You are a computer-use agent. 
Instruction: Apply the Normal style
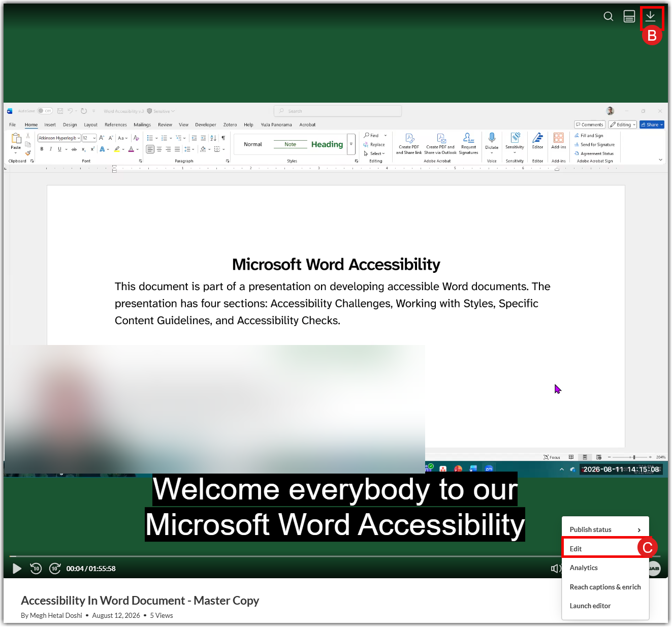pos(253,144)
